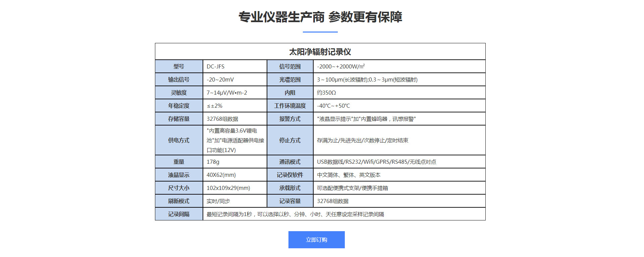Click the 太阳净辐射记录仪 table title

pyautogui.click(x=320, y=52)
